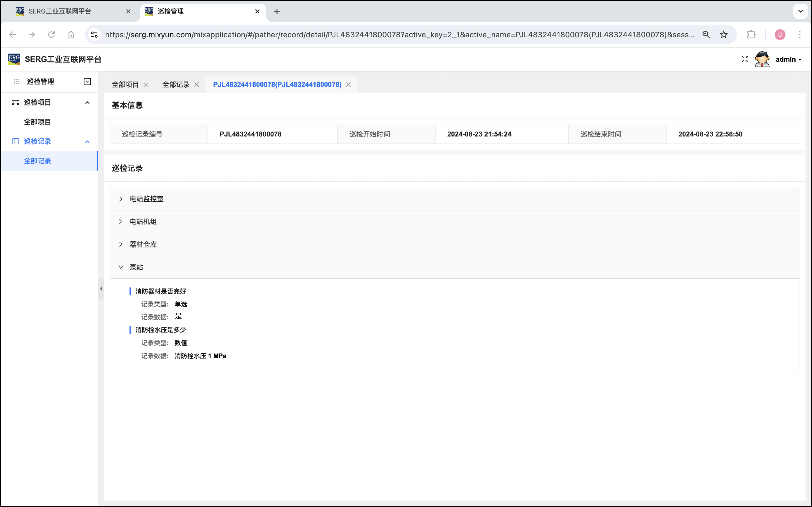The width and height of the screenshot is (812, 507).
Task: Switch to the 全部记录 page tab
Action: 176,85
